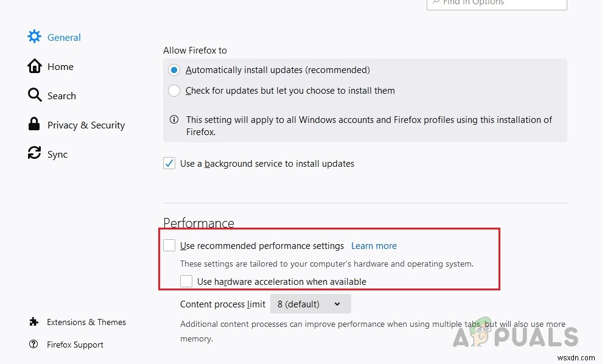
Task: Select Check for updates but choose to install
Action: click(174, 90)
